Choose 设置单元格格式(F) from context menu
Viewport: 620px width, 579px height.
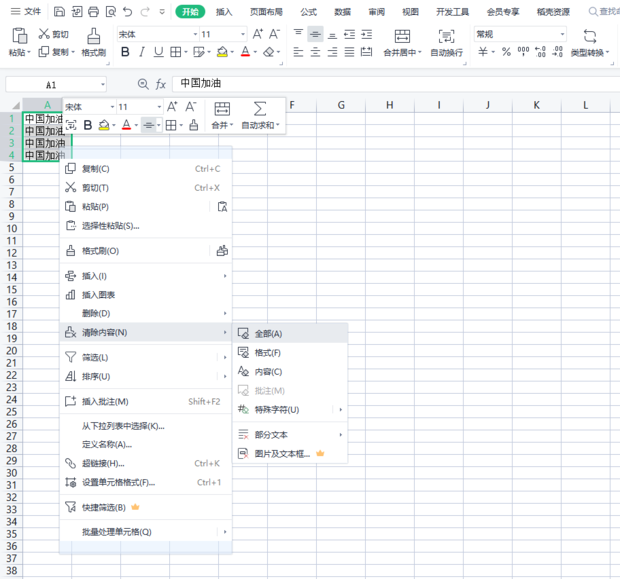[146, 482]
